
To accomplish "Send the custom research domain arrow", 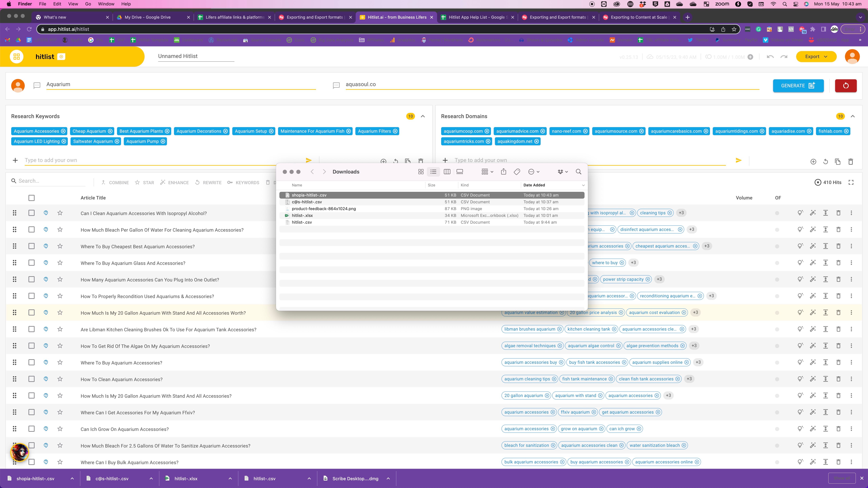I will click(x=739, y=160).
